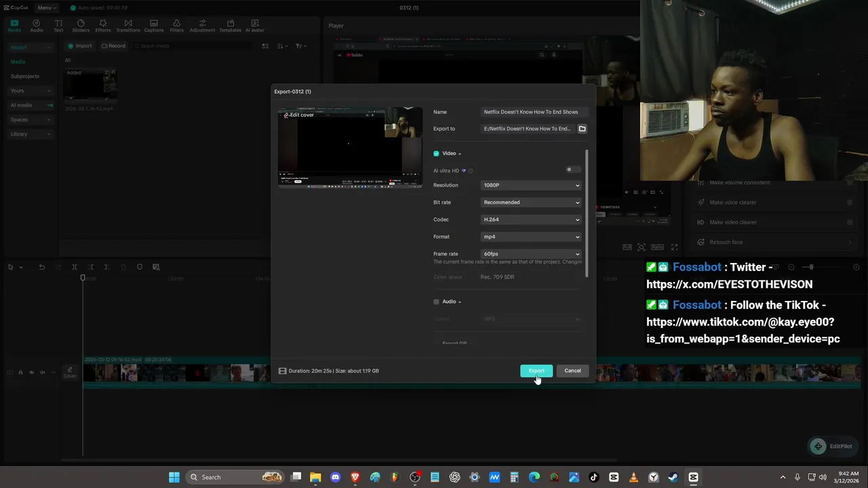This screenshot has height=488, width=868.
Task: Click the Cancel button
Action: (x=572, y=371)
